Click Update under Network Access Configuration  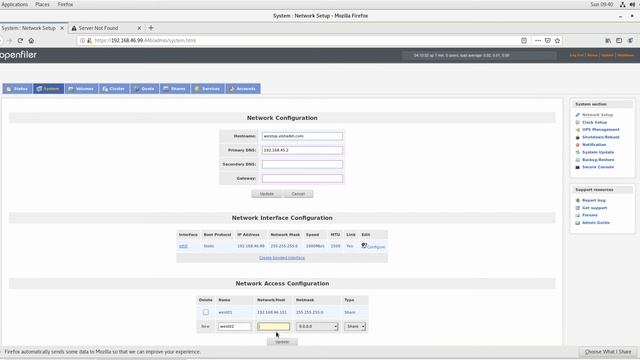282,342
